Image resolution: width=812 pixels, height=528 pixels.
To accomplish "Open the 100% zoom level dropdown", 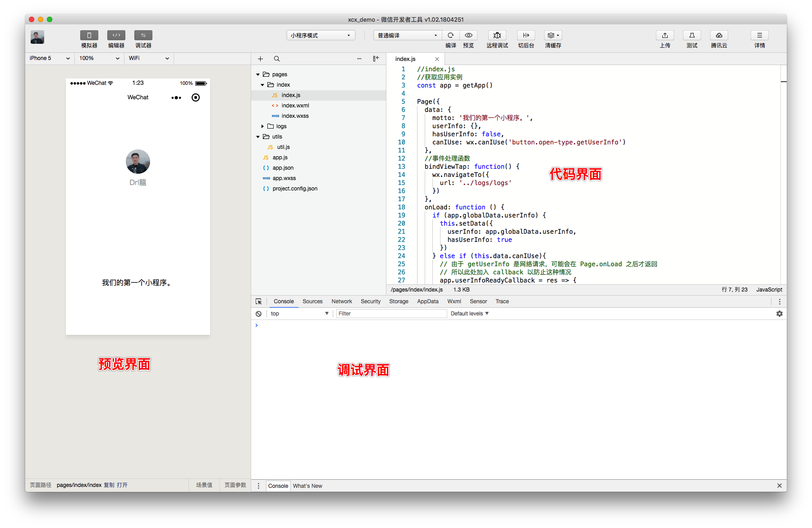I will coord(99,58).
